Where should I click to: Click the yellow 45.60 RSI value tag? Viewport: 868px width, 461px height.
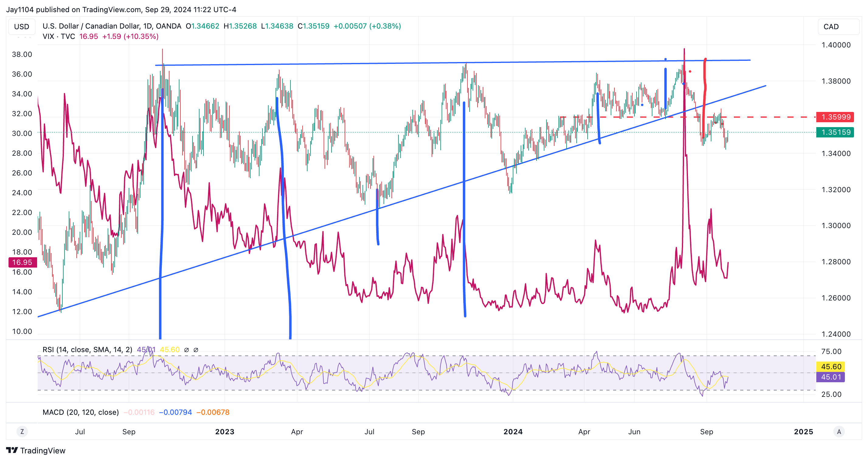point(831,367)
